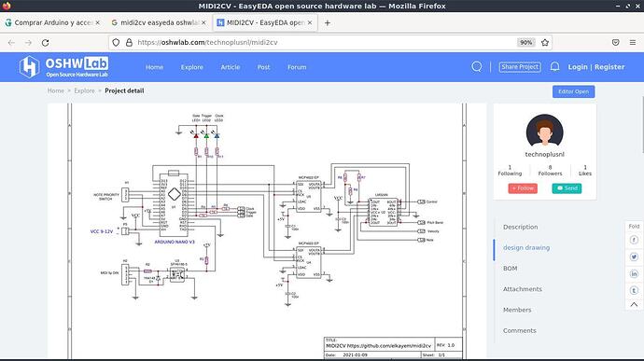The width and height of the screenshot is (644, 361).
Task: Open the Explore nav item
Action: [192, 67]
